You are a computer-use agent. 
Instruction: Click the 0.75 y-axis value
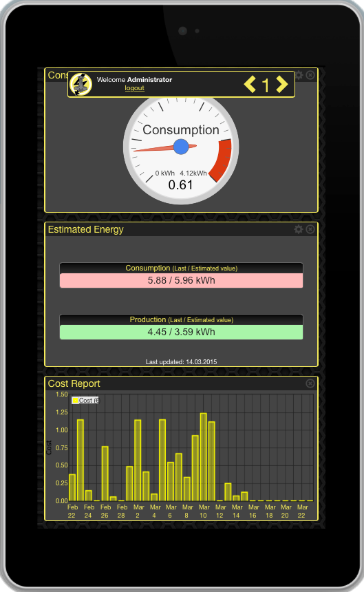tap(61, 447)
